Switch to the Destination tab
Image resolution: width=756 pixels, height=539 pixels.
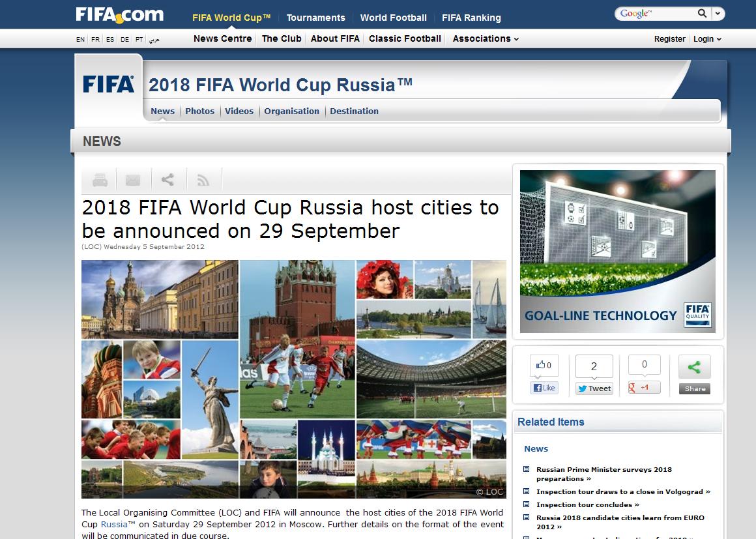[354, 111]
